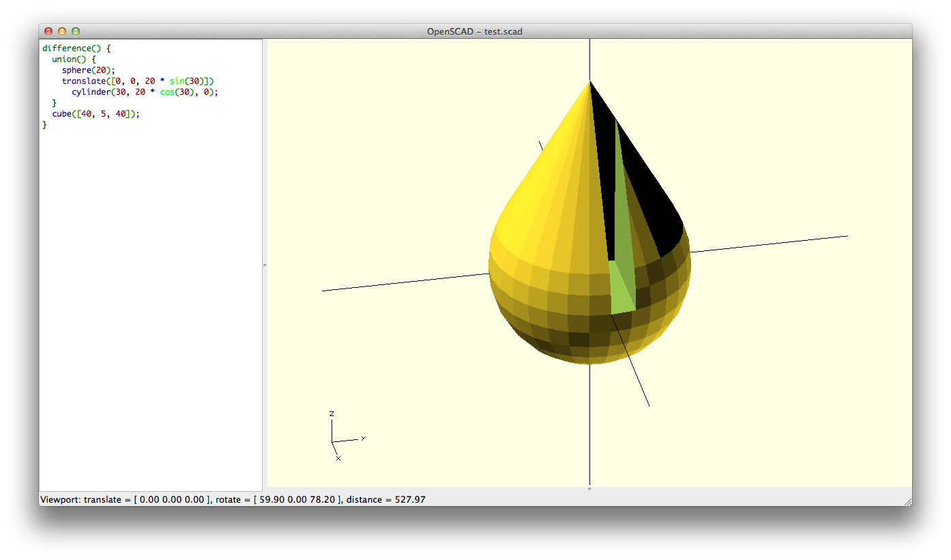The width and height of the screenshot is (951, 560).
Task: Click the XYZ axis orientation indicator
Action: click(341, 437)
